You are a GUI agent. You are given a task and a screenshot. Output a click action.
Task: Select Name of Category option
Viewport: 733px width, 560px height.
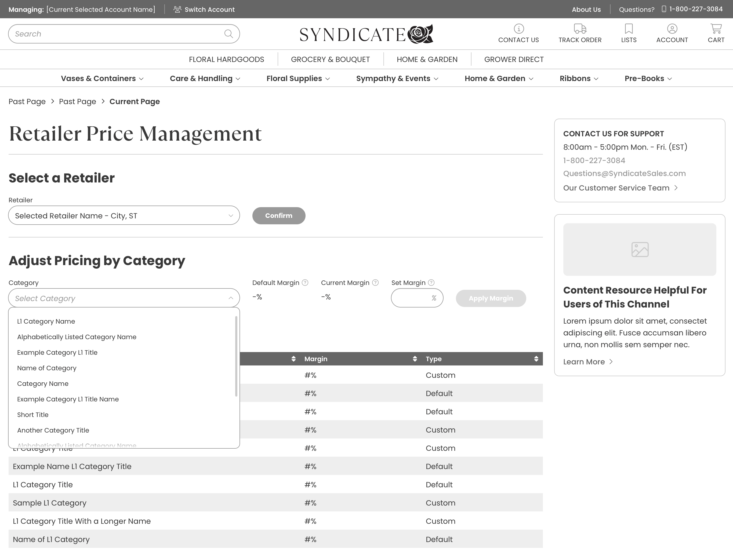[x=47, y=368]
